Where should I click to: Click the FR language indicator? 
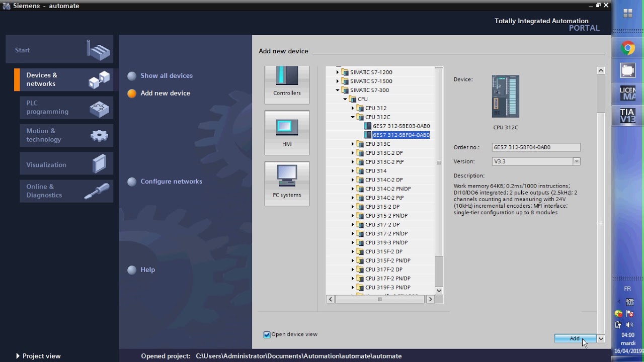tap(627, 289)
